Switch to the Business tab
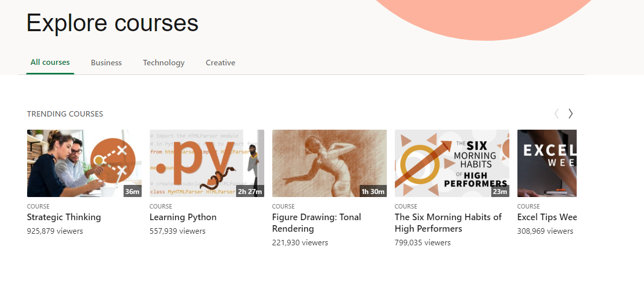Image resolution: width=644 pixels, height=287 pixels. (106, 63)
